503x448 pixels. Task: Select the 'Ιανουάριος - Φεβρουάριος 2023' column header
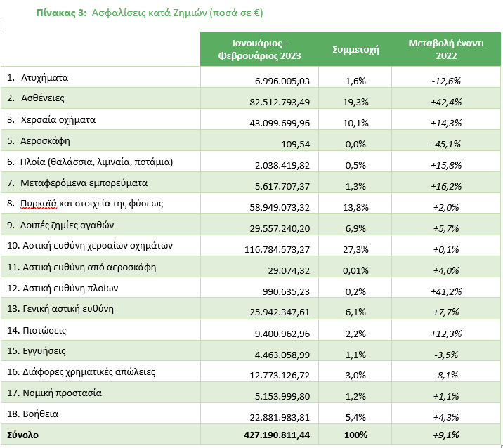tap(259, 49)
